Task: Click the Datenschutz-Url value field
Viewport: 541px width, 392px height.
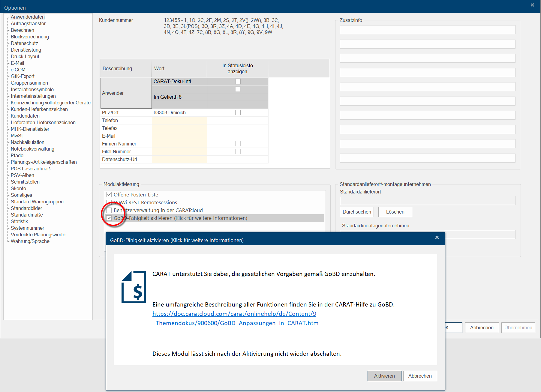Action: click(x=179, y=159)
